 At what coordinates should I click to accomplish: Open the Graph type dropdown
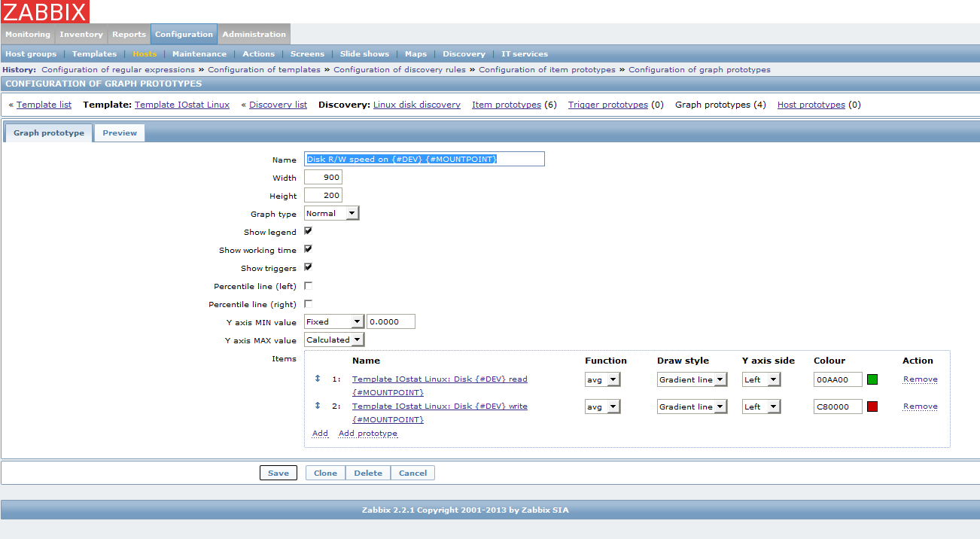332,214
